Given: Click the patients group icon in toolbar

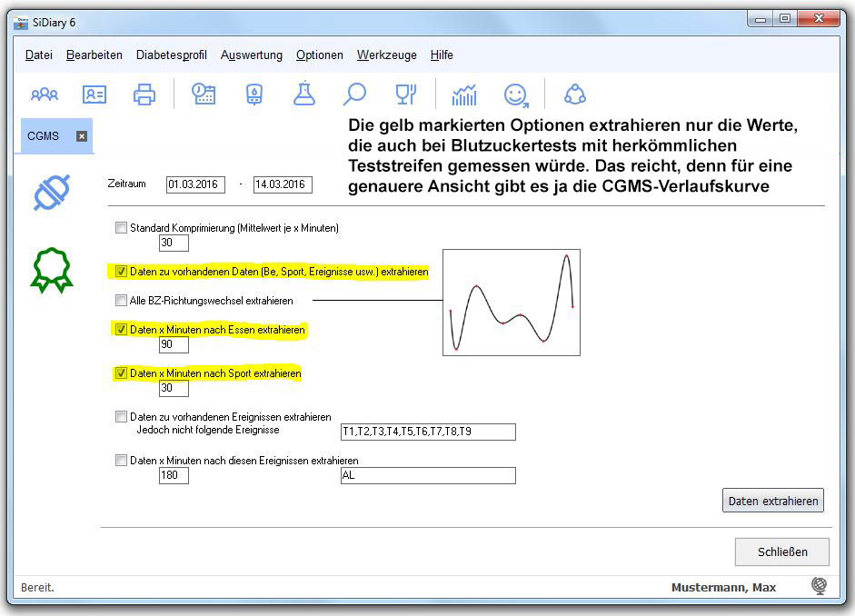Looking at the screenshot, I should (x=44, y=94).
